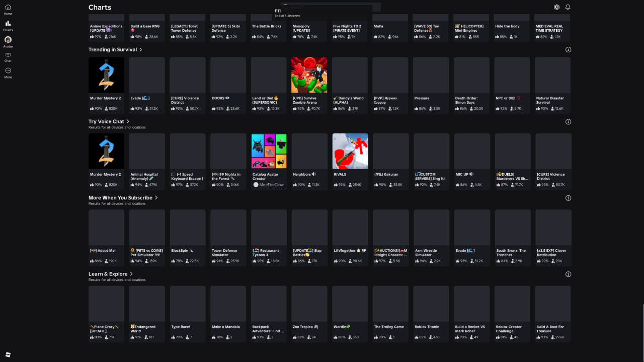Image resolution: width=644 pixels, height=362 pixels.
Task: Open the Adopt Me! game card
Action: (x=106, y=238)
